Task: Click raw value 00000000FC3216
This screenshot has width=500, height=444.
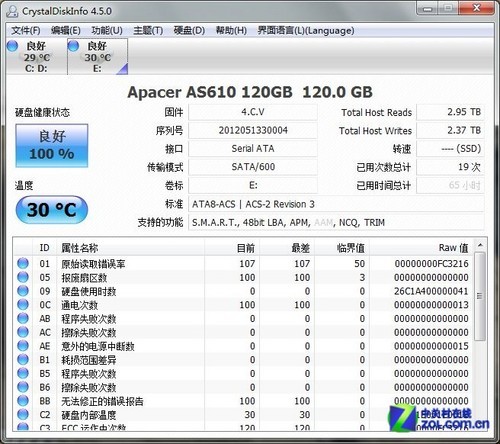Action: [x=431, y=264]
